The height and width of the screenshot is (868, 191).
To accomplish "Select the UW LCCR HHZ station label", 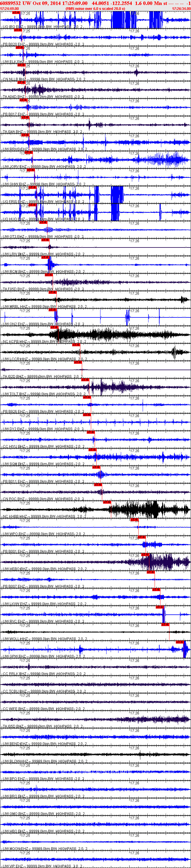I will click(45, 359).
